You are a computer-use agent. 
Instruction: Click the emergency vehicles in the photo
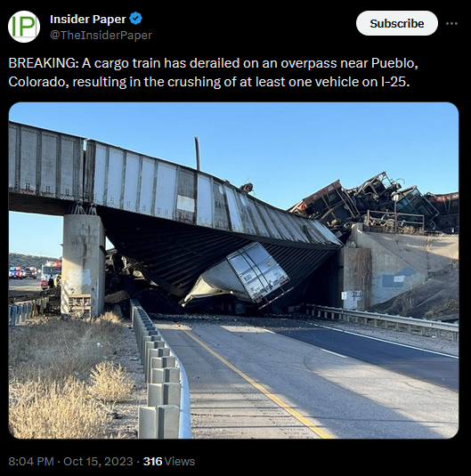(x=35, y=272)
